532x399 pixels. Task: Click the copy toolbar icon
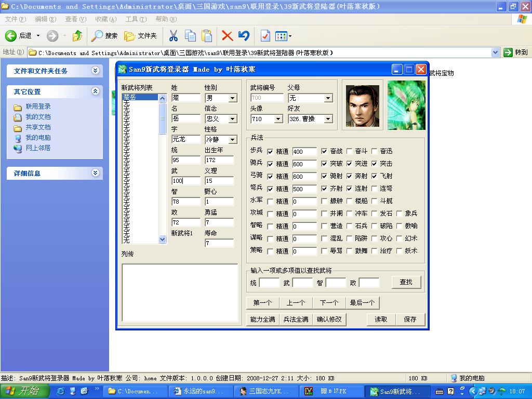click(x=190, y=36)
